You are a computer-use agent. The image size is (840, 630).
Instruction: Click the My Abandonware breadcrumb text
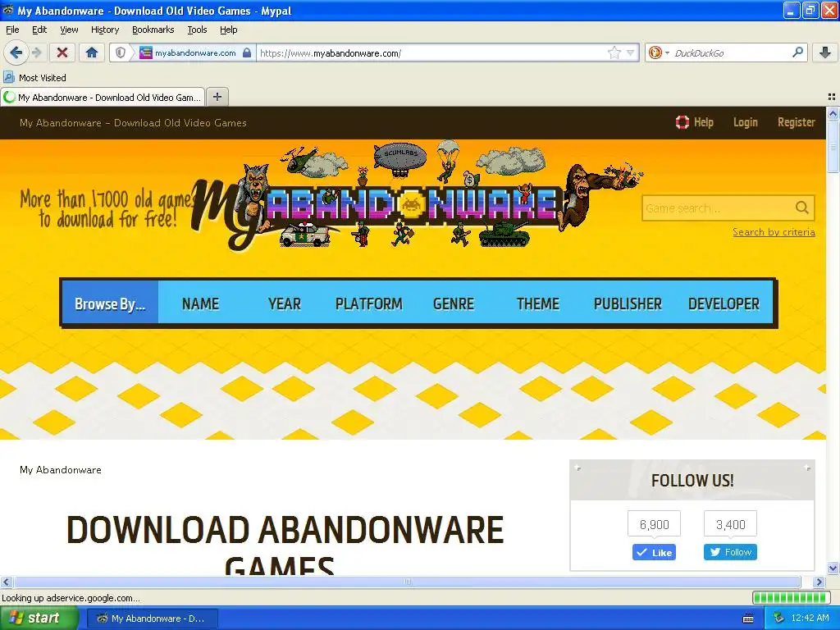point(60,470)
